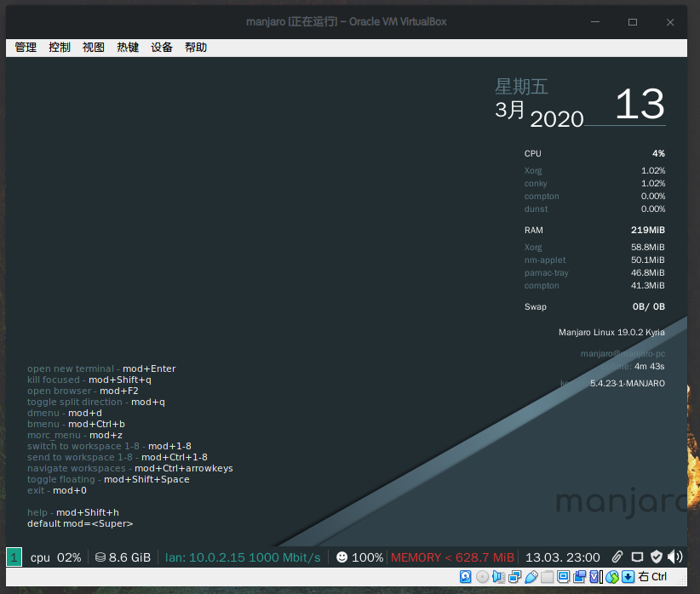Click the VirtualBox window title bar text
Screen dimensions: 700x594
(x=347, y=22)
